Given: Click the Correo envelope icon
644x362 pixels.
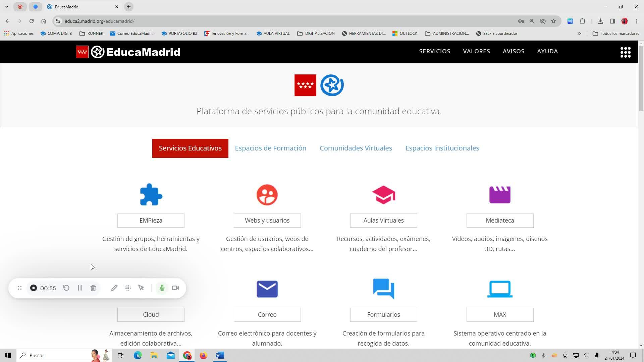Looking at the screenshot, I should 267,289.
